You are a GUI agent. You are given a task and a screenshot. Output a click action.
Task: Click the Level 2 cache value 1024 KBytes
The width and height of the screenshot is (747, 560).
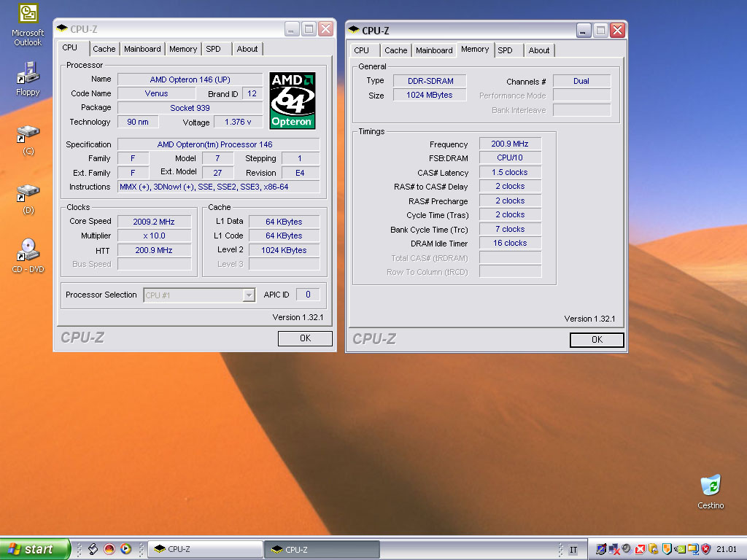pyautogui.click(x=284, y=250)
